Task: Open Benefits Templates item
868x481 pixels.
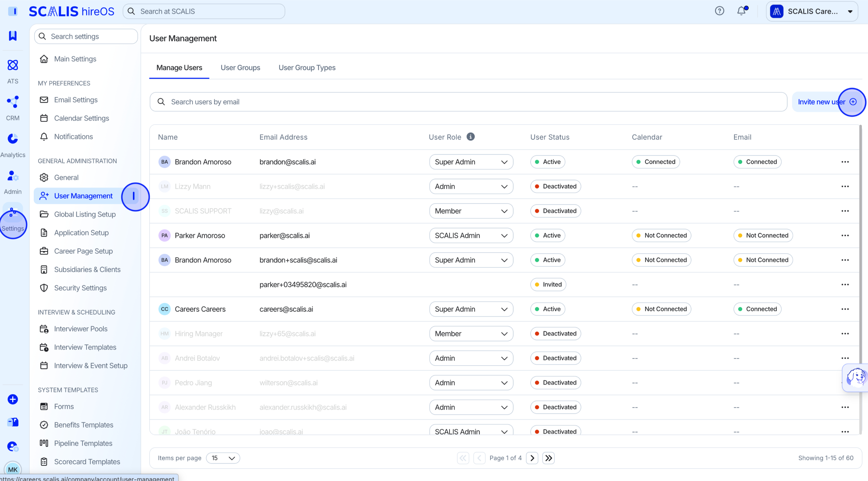Action: pyautogui.click(x=84, y=425)
